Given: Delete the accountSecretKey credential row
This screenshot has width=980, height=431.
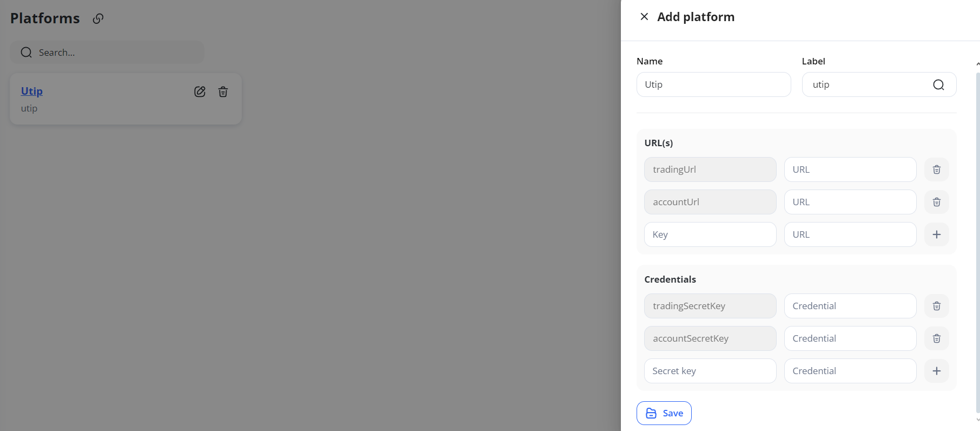Looking at the screenshot, I should (x=937, y=338).
